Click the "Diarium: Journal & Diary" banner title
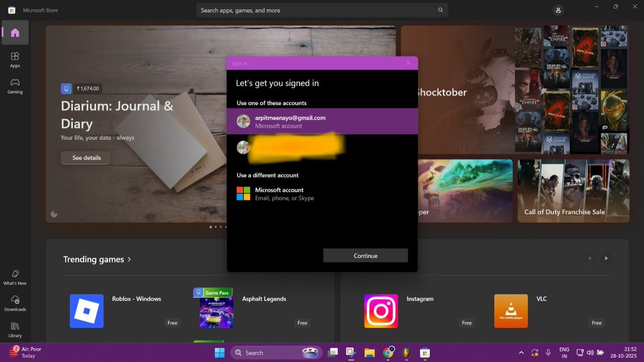The height and width of the screenshot is (362, 644). 117,115
